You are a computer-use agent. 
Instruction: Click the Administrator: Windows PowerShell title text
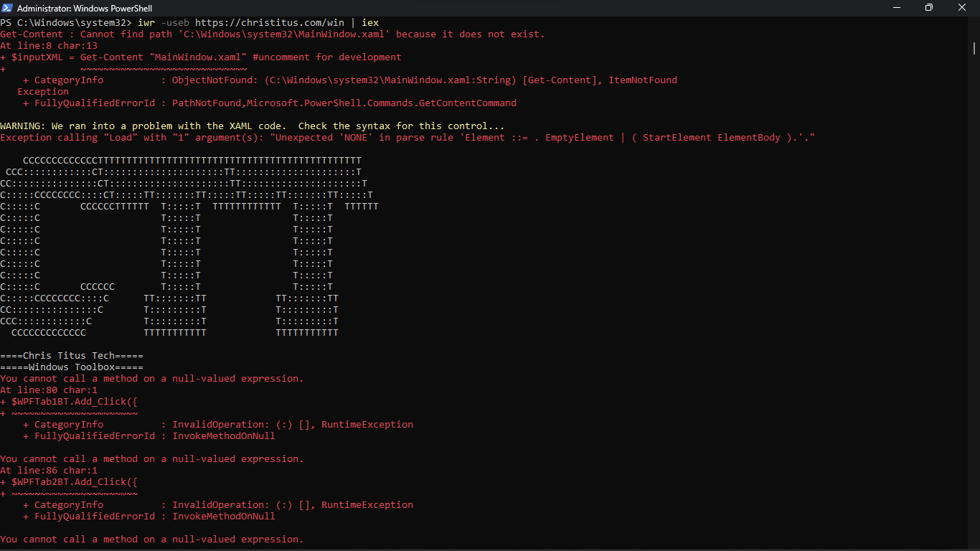(86, 8)
